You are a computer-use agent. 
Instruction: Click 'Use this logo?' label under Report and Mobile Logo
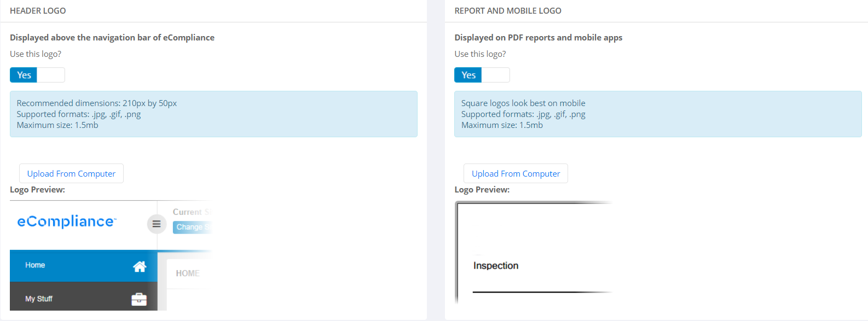click(480, 54)
